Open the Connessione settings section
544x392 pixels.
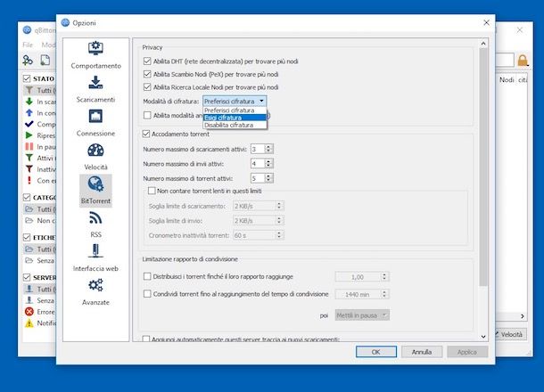(95, 123)
